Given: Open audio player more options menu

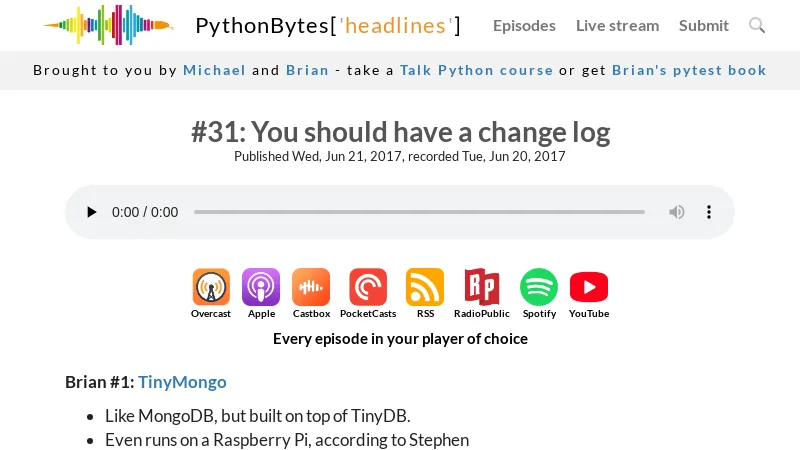Looking at the screenshot, I should coord(709,212).
